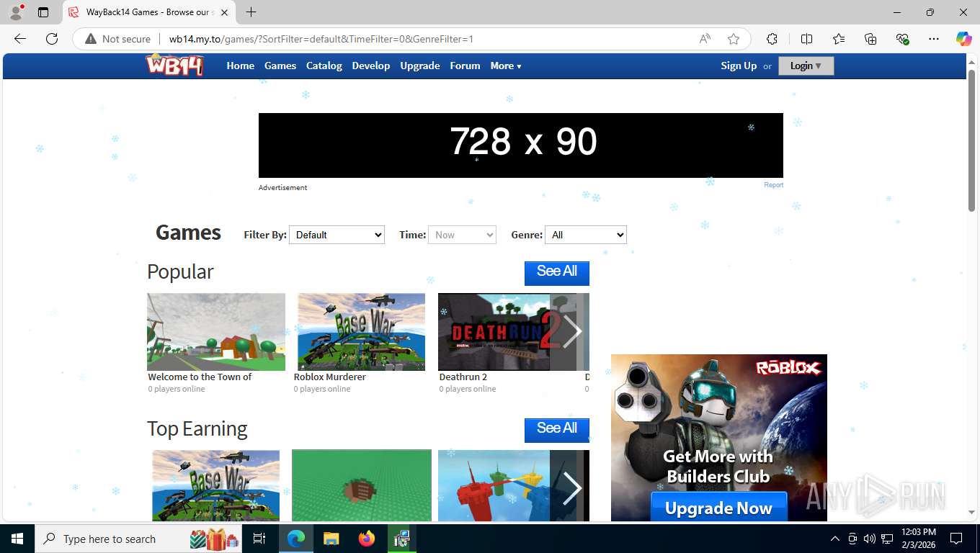The height and width of the screenshot is (553, 980).
Task: Show next Top Earning games arrow
Action: 571,487
